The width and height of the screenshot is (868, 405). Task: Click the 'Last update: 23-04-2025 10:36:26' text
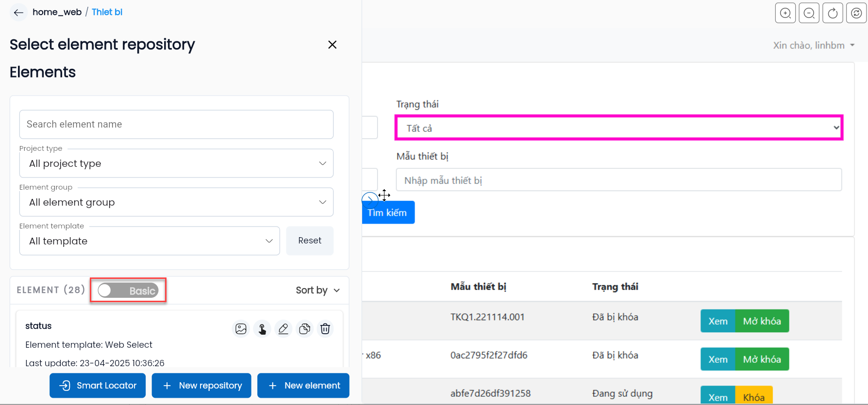coord(95,363)
